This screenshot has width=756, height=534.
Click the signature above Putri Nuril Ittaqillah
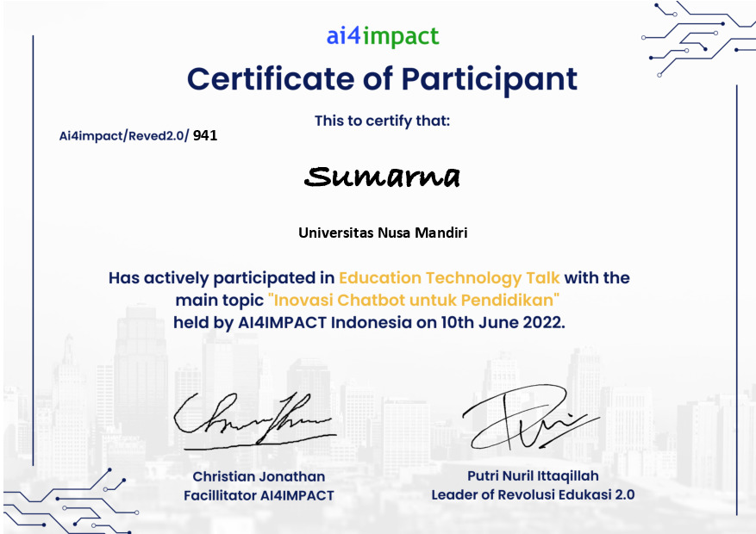pyautogui.click(x=531, y=417)
